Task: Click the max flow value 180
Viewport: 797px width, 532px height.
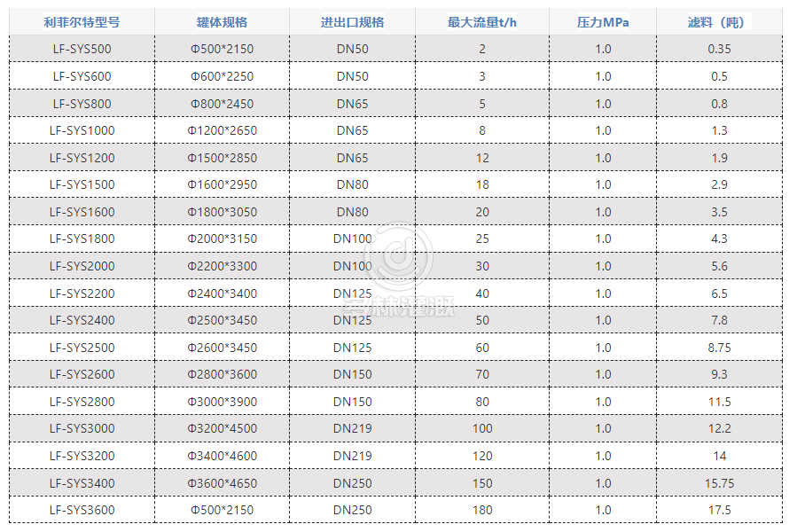Action: (x=482, y=510)
